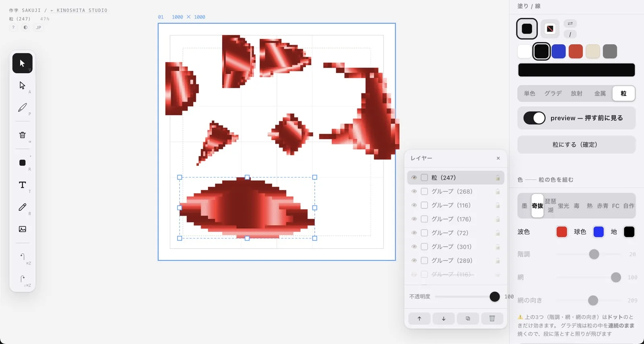Click the wide black current color bar
Screen dimensions: 644x344
point(576,70)
